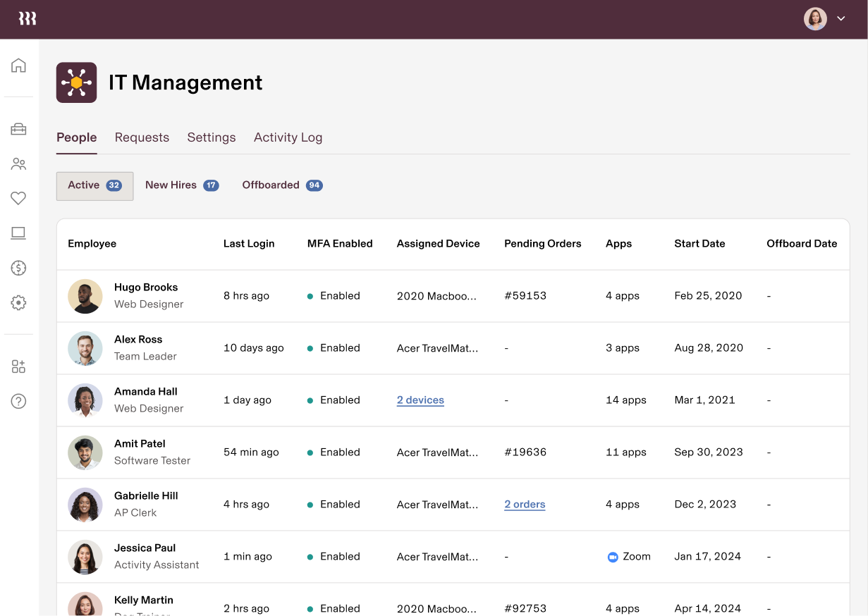This screenshot has height=616, width=868.
Task: Open Gabrielle Hill's 2 orders link
Action: [525, 504]
